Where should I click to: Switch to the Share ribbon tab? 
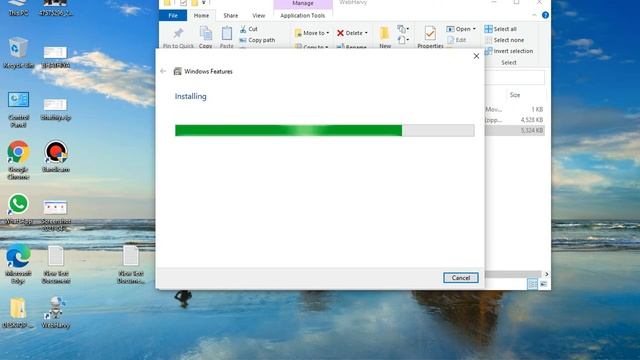pyautogui.click(x=231, y=16)
